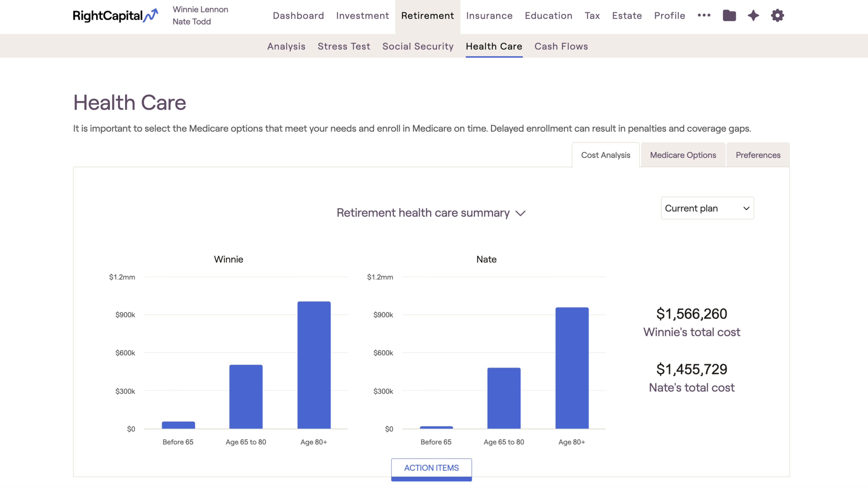Viewport: 868px width, 488px height.
Task: Open the Tax section
Action: pos(592,16)
